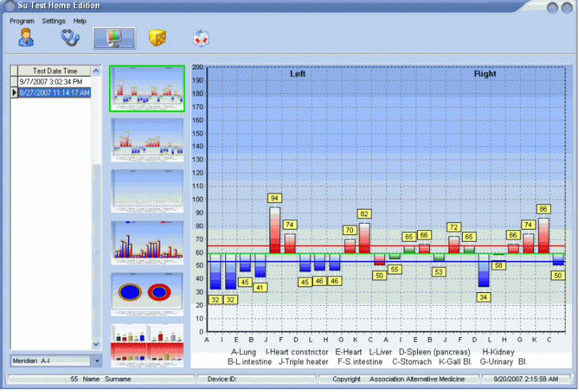This screenshot has height=392, width=579.
Task: Select the 9/7/2007 3:02:34 PM test entry
Action: pos(51,82)
